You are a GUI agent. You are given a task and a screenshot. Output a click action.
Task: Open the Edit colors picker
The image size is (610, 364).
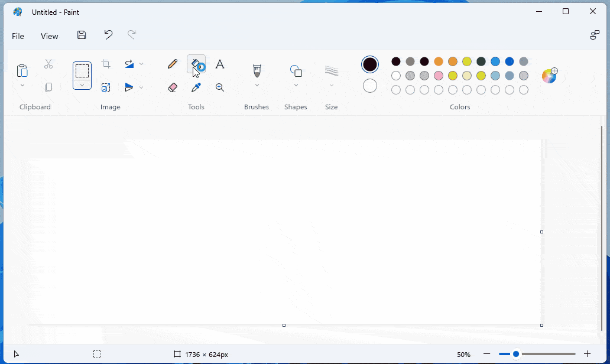tap(549, 76)
